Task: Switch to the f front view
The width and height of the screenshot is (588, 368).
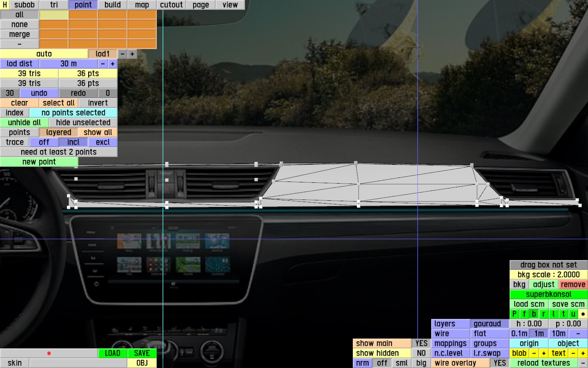Action: [524, 314]
